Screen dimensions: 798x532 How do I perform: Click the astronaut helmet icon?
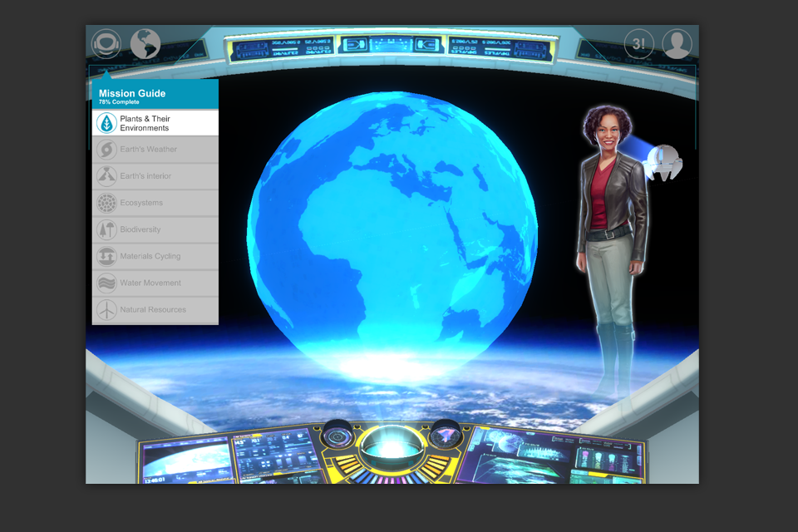[x=106, y=44]
